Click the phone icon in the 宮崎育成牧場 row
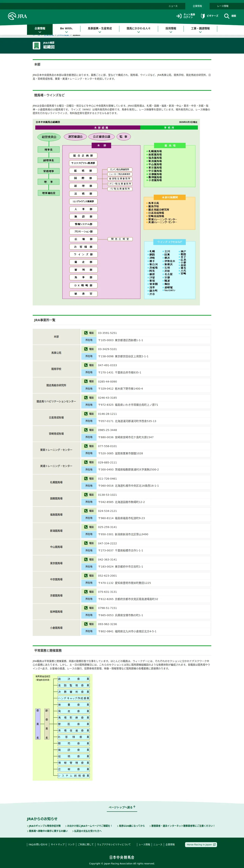The image size is (244, 868). click(86, 430)
